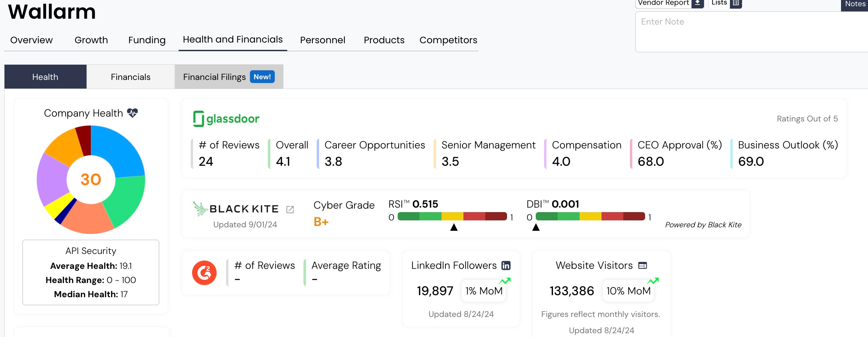Click Business Outlook value 69.0
The height and width of the screenshot is (337, 868).
tap(751, 162)
